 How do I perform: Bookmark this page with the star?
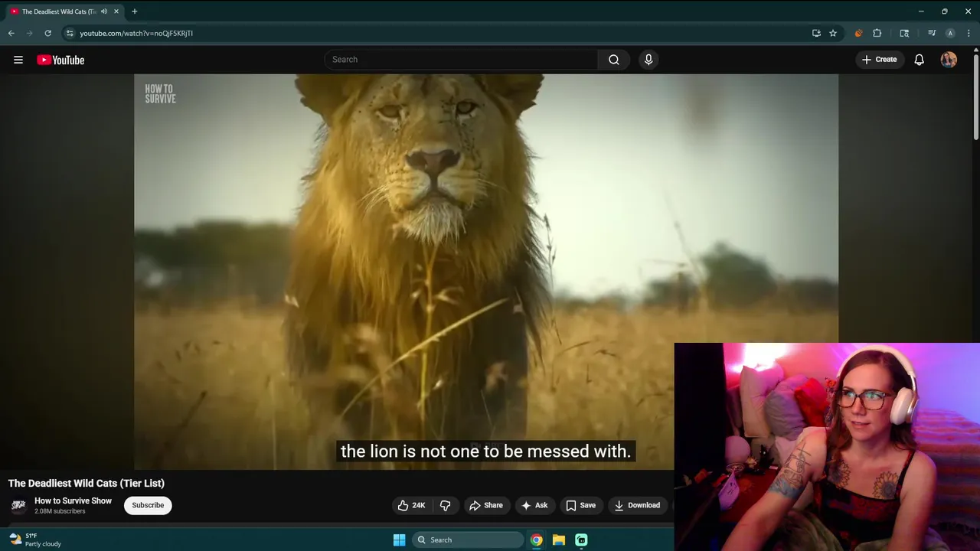click(833, 33)
